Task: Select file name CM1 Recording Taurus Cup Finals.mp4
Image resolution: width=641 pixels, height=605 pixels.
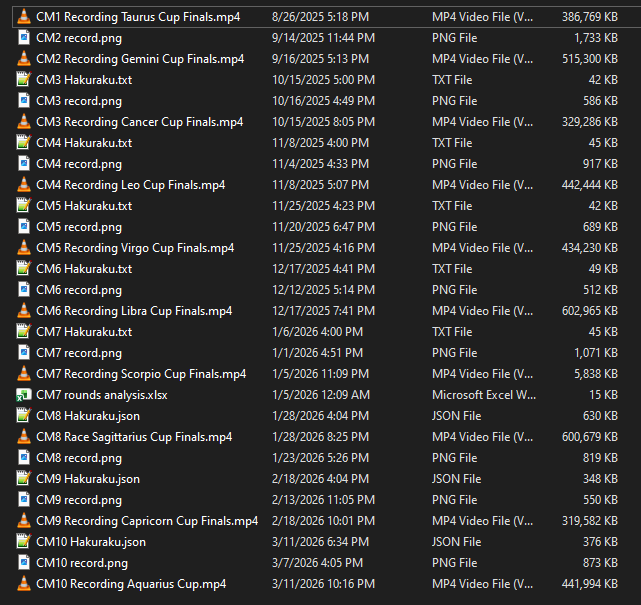Action: coord(138,17)
